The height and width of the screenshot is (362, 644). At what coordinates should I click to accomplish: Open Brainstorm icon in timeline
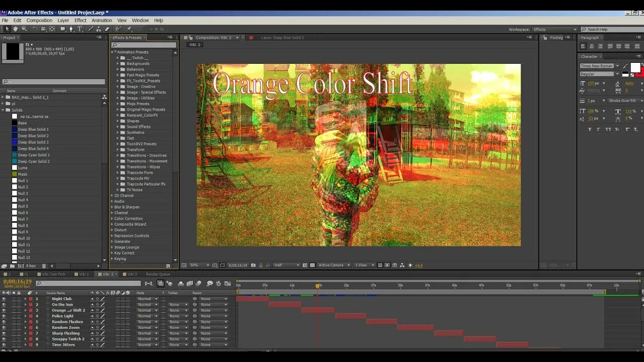(x=210, y=284)
